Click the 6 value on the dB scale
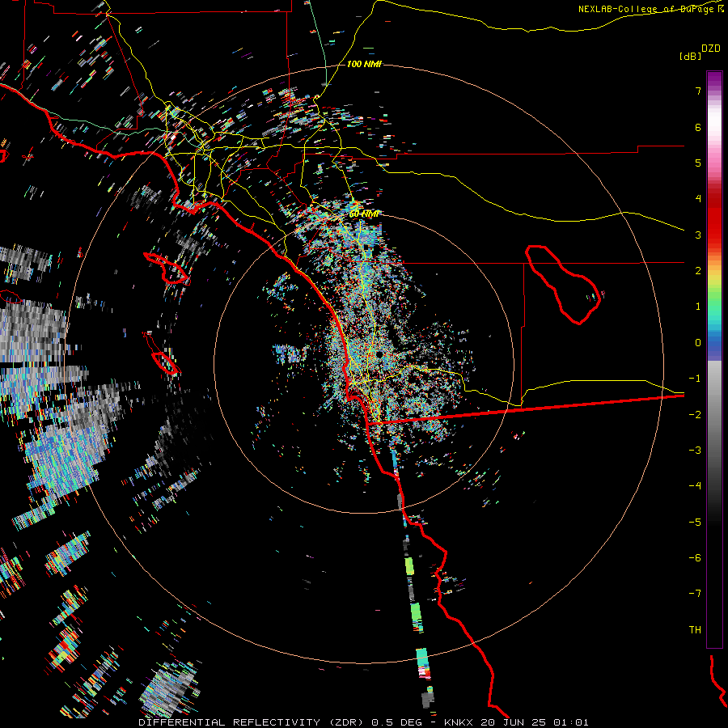 698,127
